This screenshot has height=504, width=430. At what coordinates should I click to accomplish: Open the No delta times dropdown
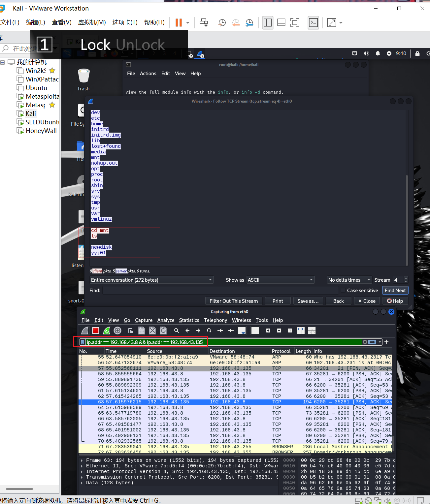click(x=349, y=280)
